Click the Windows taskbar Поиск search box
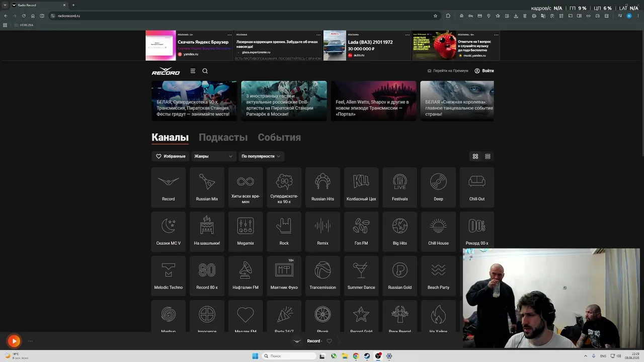The image size is (644, 362). tap(289, 356)
